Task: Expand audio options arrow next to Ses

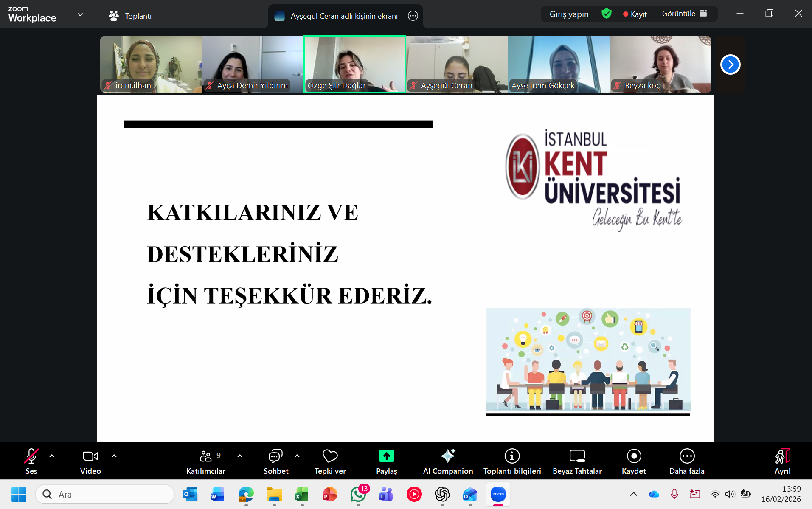Action: point(52,456)
